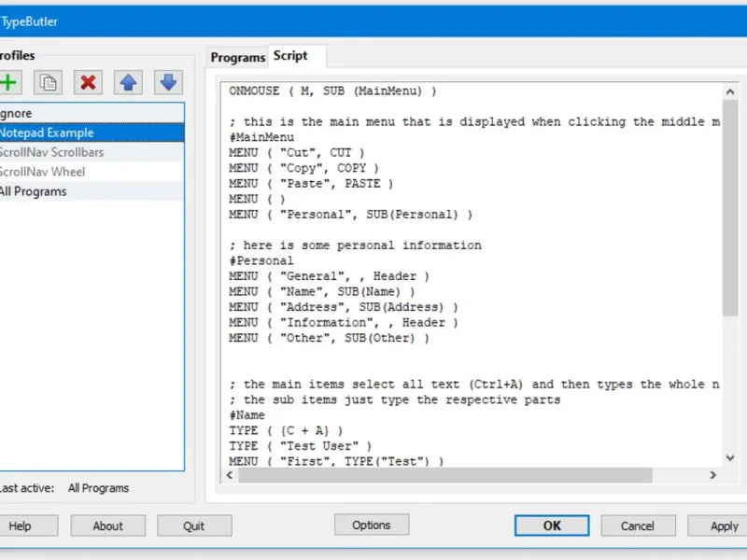Cancel the dialog
Viewport: 747px width, 560px height.
click(x=638, y=525)
